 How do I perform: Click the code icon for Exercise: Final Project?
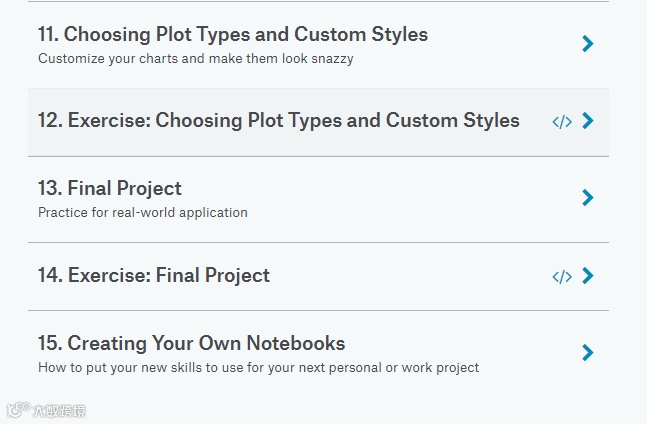click(562, 277)
